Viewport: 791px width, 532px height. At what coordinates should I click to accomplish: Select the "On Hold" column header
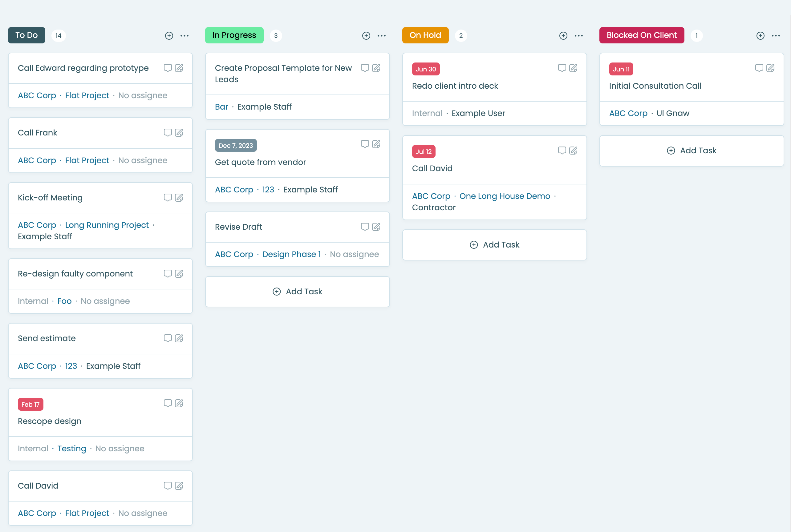425,35
